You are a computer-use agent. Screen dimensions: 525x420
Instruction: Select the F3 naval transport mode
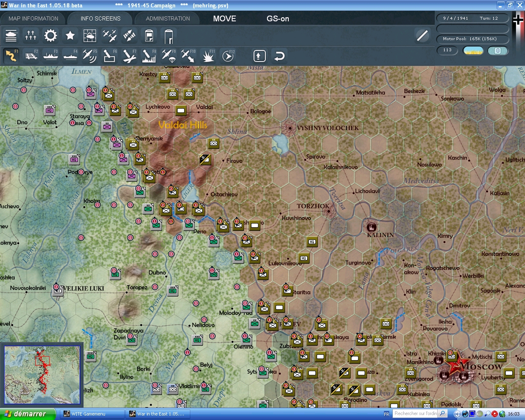[x=50, y=56]
